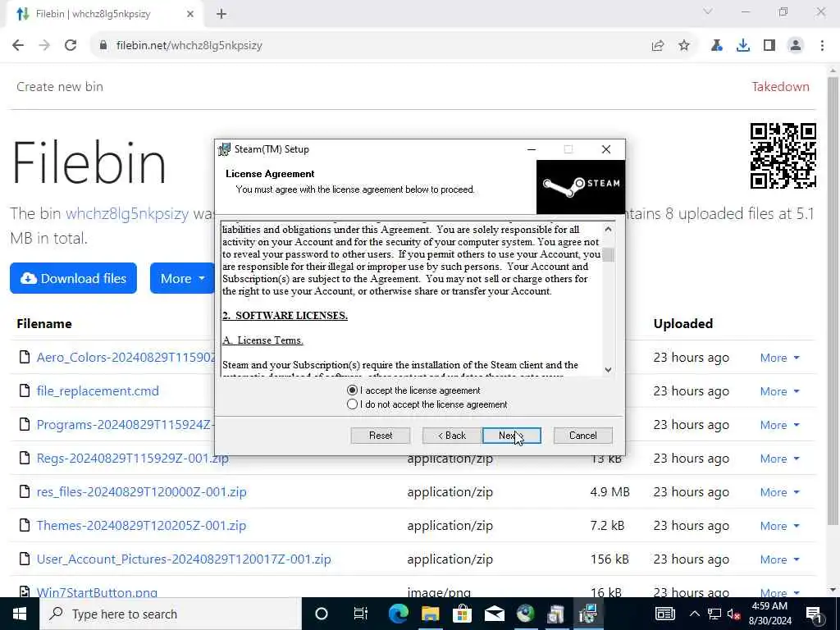Click Next in Steam Setup
Image resolution: width=840 pixels, height=630 pixels.
point(512,436)
